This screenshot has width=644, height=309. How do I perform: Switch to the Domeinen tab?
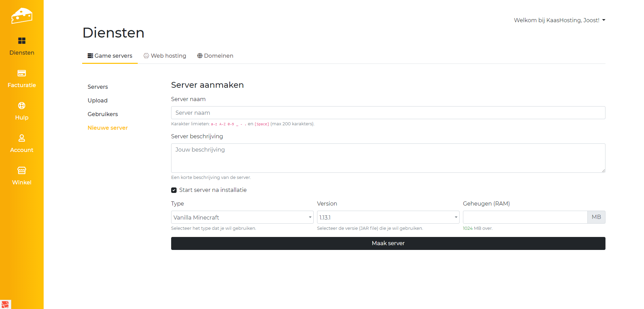[215, 56]
